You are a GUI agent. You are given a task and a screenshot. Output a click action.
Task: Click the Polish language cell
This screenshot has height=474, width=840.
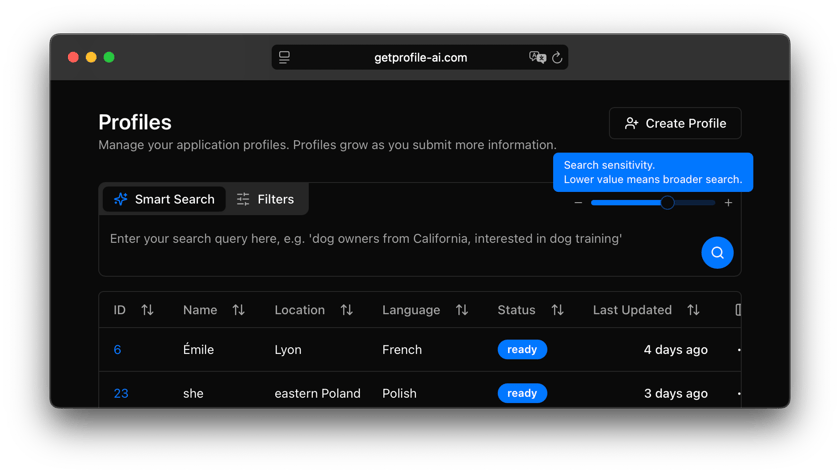399,394
